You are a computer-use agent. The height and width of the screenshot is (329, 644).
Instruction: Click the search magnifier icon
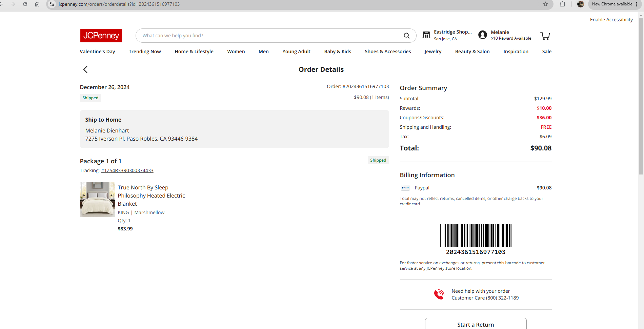tap(407, 36)
